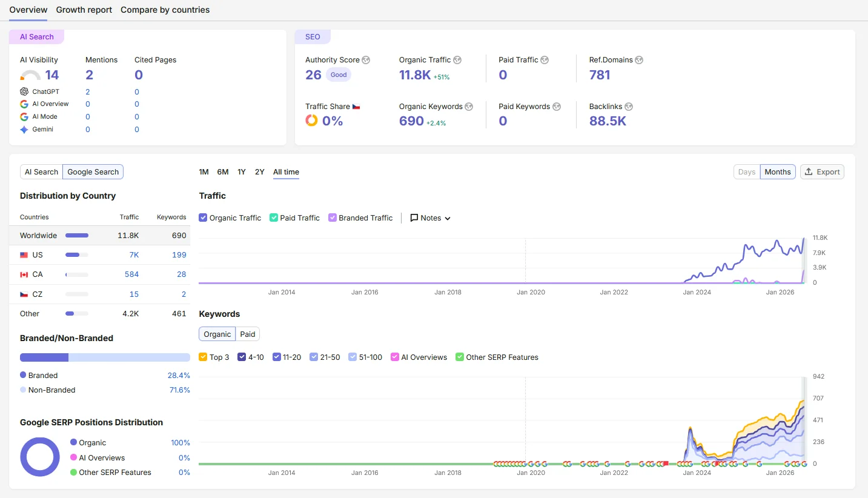This screenshot has width=868, height=498.
Task: Click the Worldwide traffic bar
Action: (77, 236)
